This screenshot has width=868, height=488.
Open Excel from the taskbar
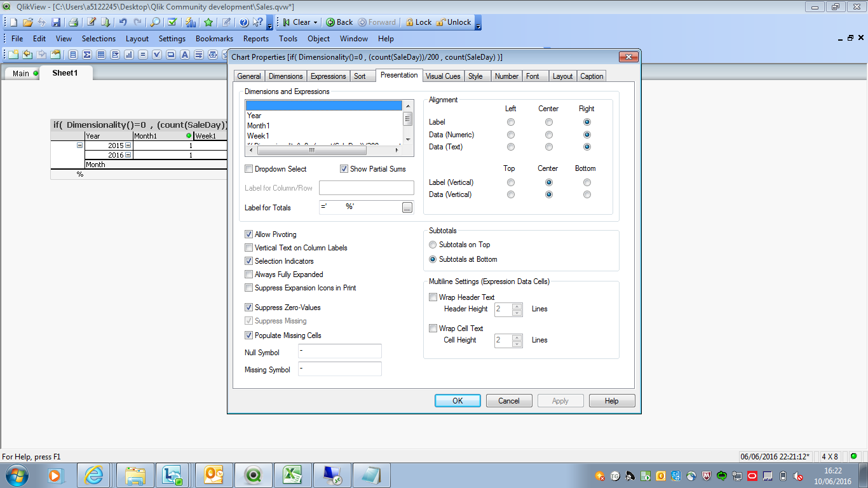293,475
